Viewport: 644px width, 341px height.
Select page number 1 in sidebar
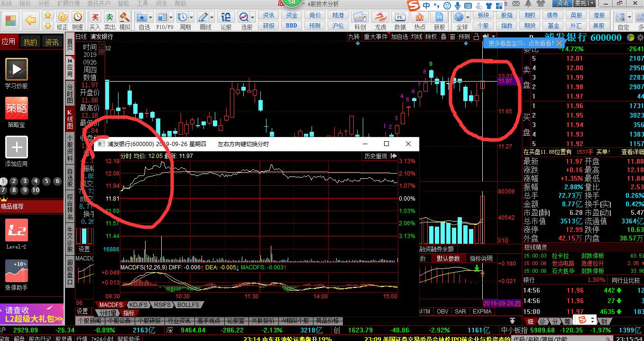(x=4, y=181)
